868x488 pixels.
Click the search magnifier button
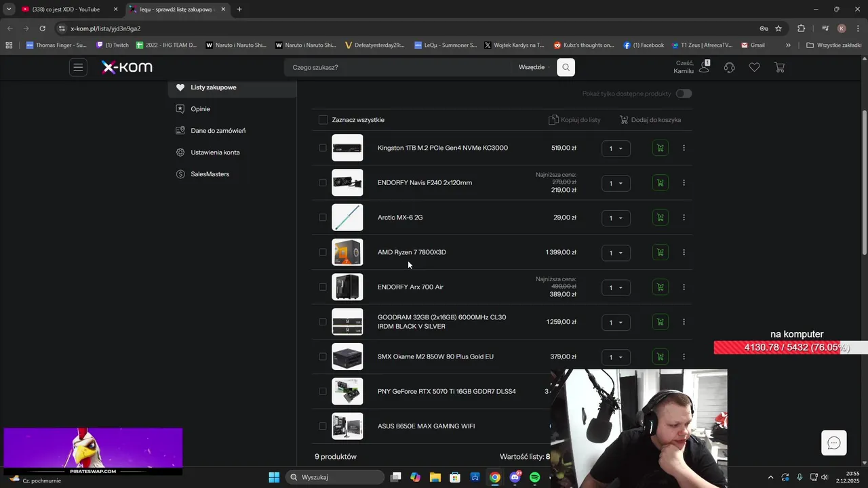566,67
